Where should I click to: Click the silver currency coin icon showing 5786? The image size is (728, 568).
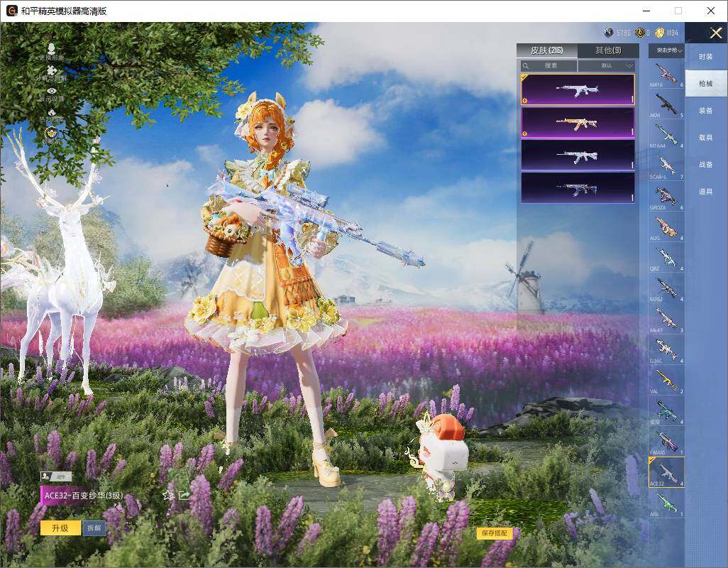tap(608, 33)
